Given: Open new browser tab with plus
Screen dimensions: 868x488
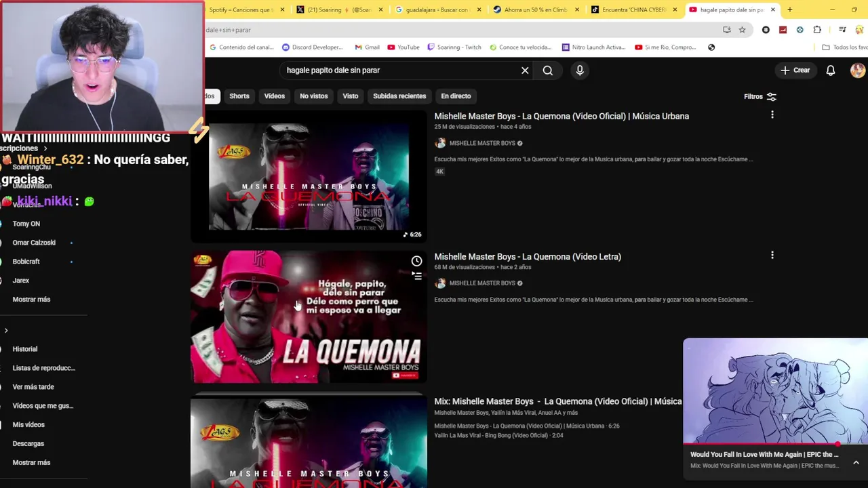Looking at the screenshot, I should pos(789,9).
